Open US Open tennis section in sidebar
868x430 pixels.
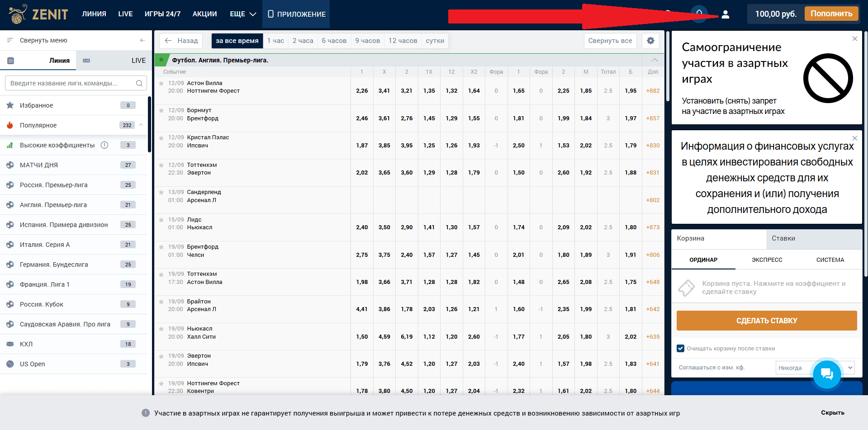click(x=74, y=364)
